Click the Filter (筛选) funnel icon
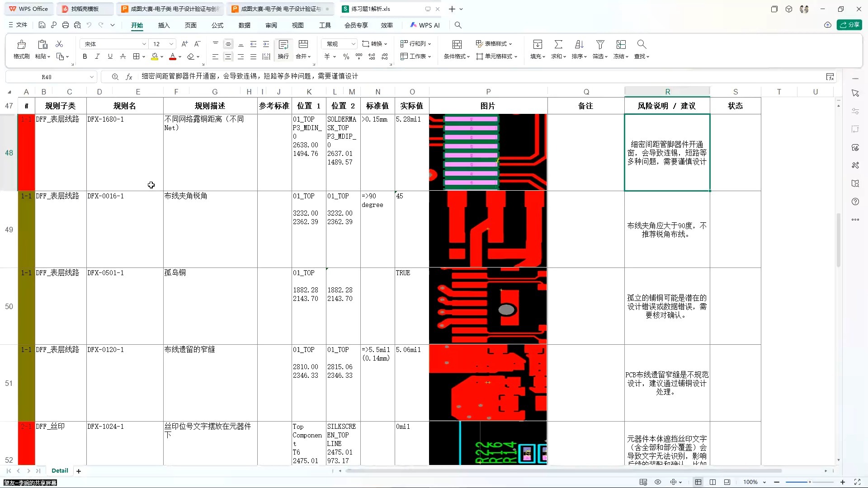868x488 pixels. pos(600,44)
